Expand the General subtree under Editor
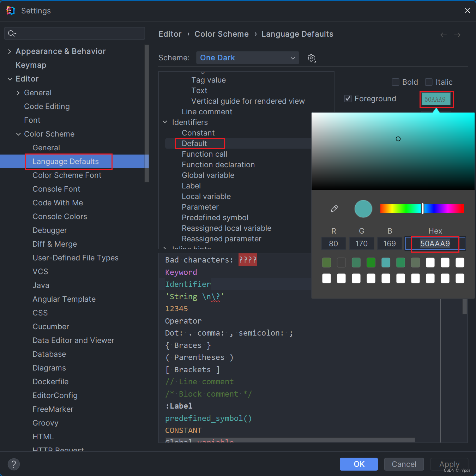Image resolution: width=476 pixels, height=476 pixels. [18, 93]
